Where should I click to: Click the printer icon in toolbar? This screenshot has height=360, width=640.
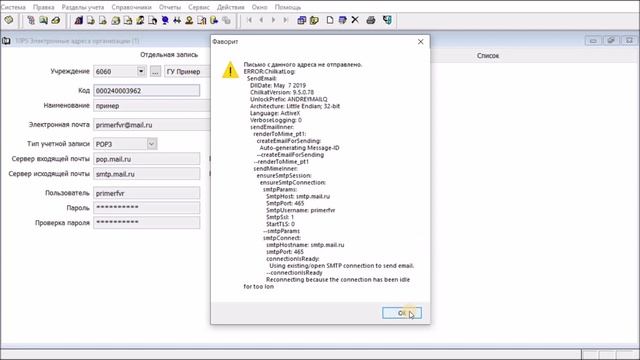[x=371, y=20]
